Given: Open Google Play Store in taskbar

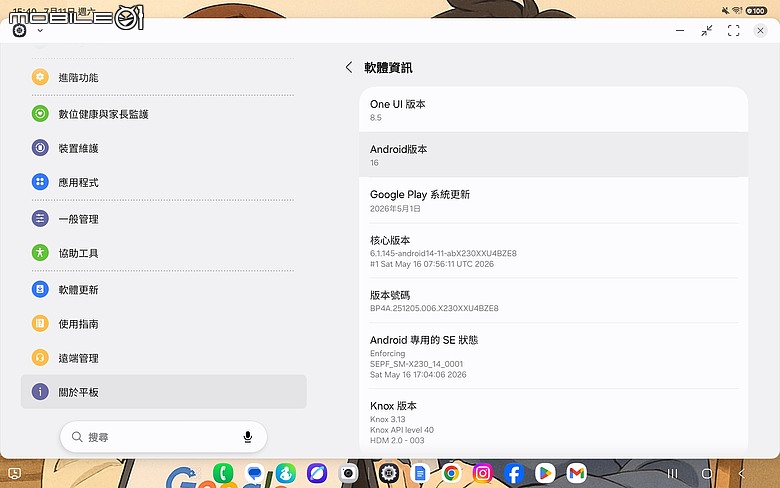Looking at the screenshot, I should click(545, 473).
